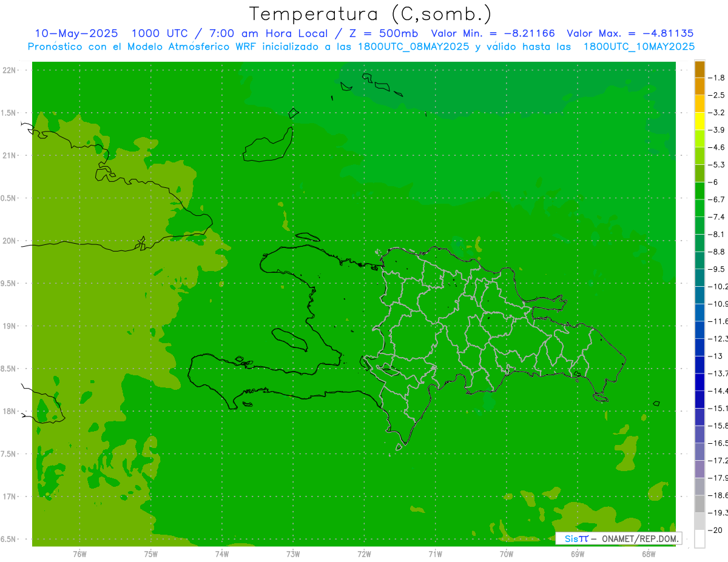Screen dimensions: 728x562
Task: Click the "18N" latitude label
Action: point(10,411)
